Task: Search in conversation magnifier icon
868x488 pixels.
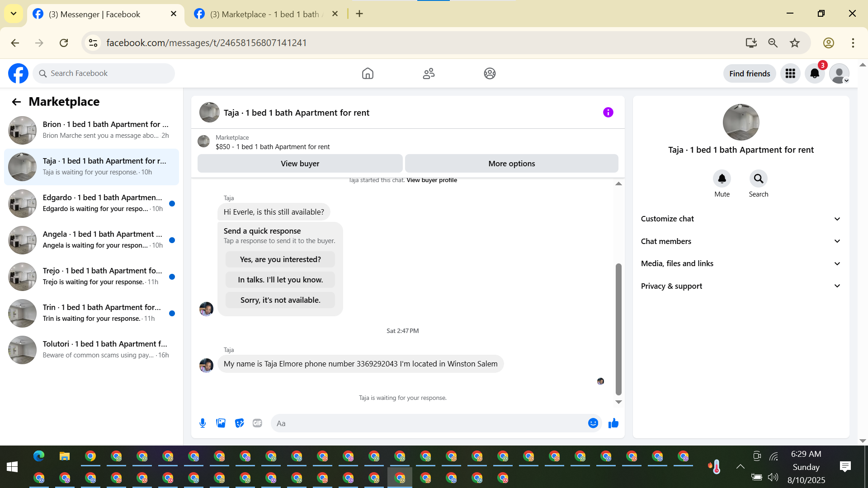Action: click(758, 179)
